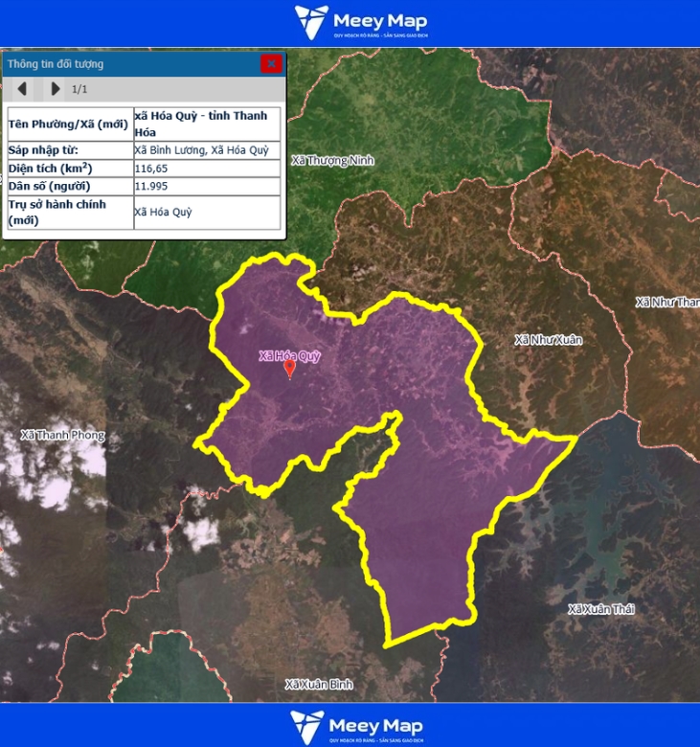Click the pink Xã Hóa Quỳ map label
Image resolution: width=700 pixels, height=747 pixels.
coord(289,355)
